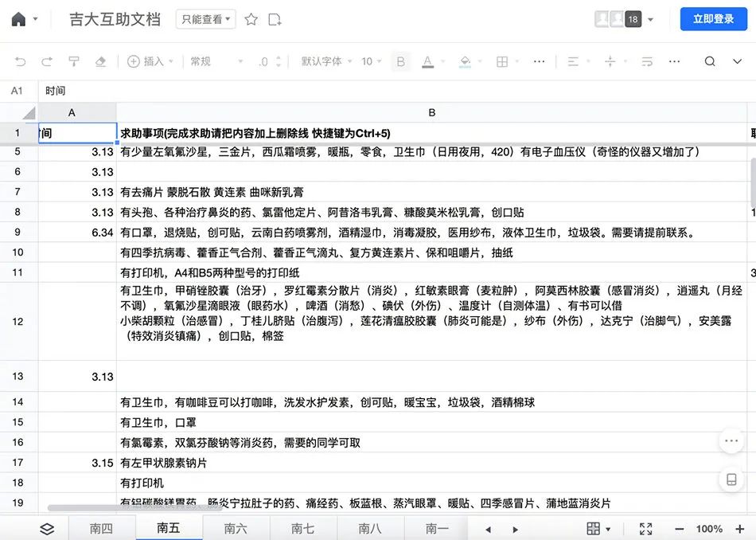The height and width of the screenshot is (540, 756).
Task: Open the 默认字体 font dropdown
Action: point(326,61)
